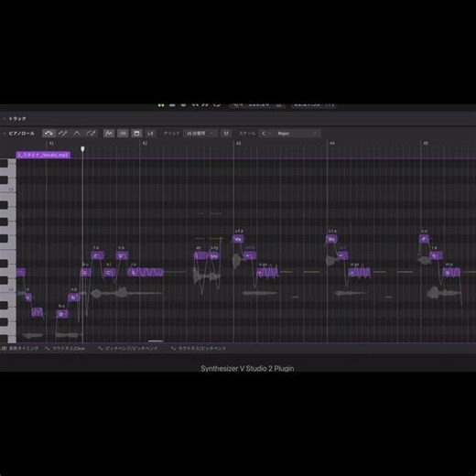Toggle the pitch curve display button

109,134
